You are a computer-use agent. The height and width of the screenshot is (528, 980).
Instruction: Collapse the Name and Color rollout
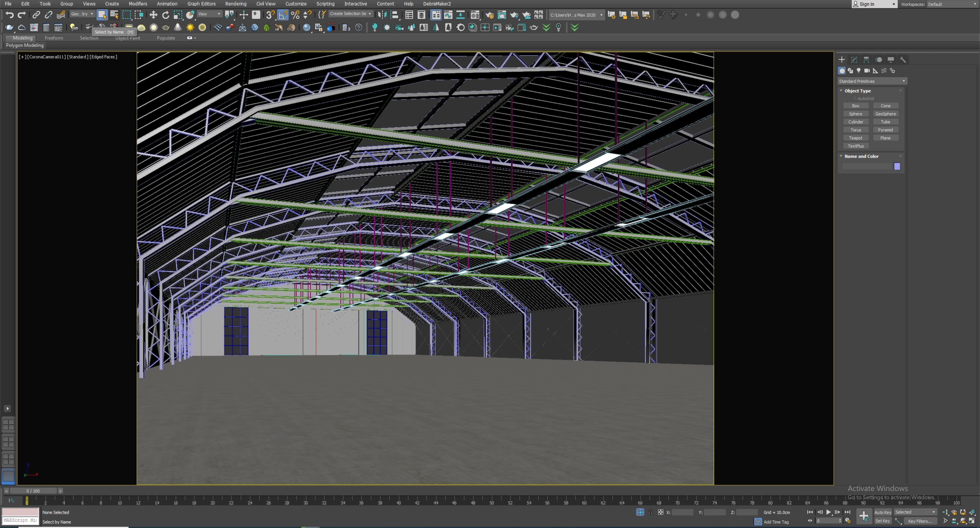pos(861,156)
